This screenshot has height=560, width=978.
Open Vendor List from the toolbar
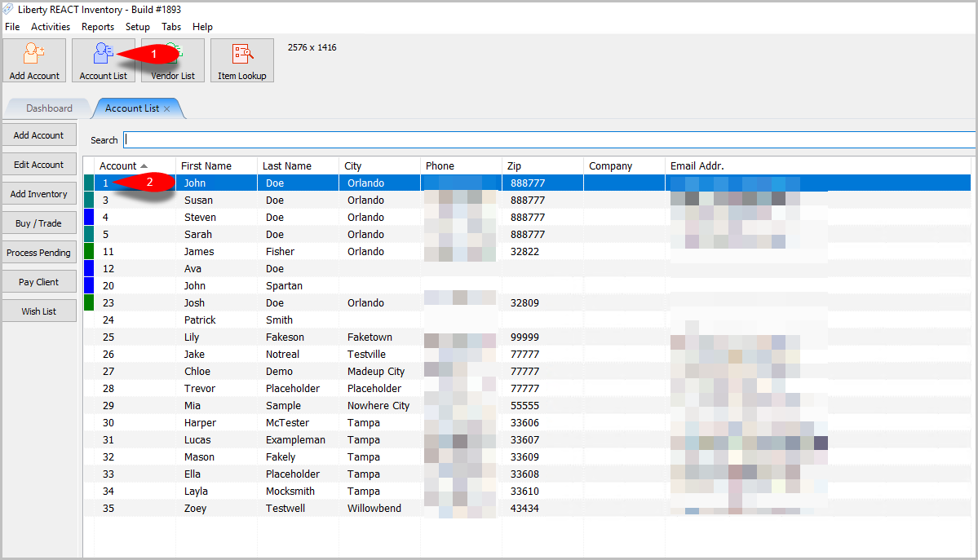pyautogui.click(x=173, y=60)
